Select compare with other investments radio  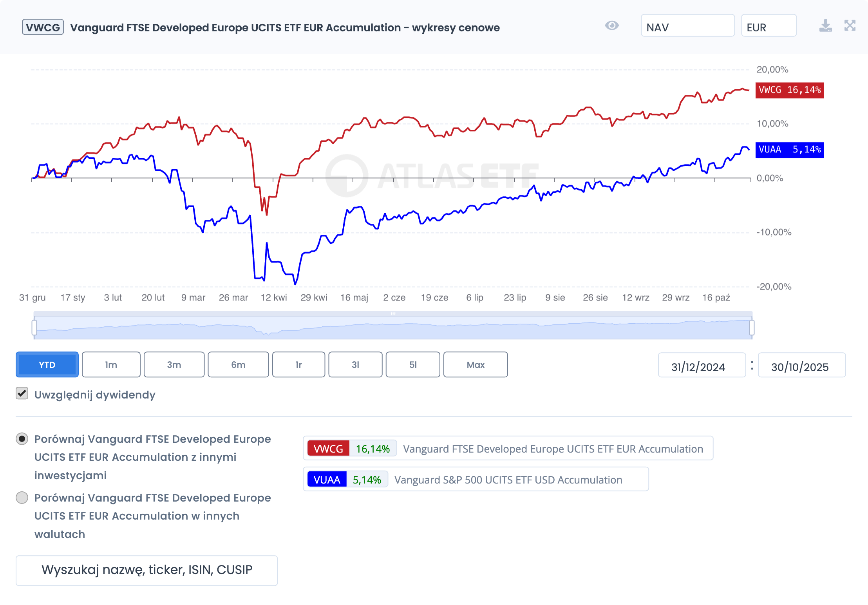[22, 439]
